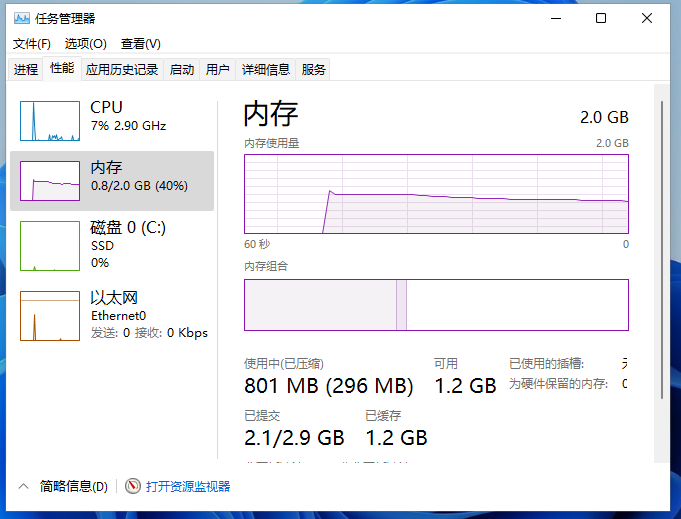Click the 内存组合 memory composition bar
This screenshot has height=519, width=681.
[x=436, y=305]
